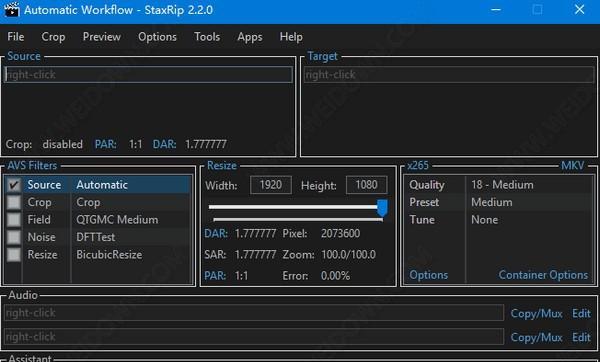Click the resize slider blue handle
This screenshot has height=362, width=600.
coord(382,208)
